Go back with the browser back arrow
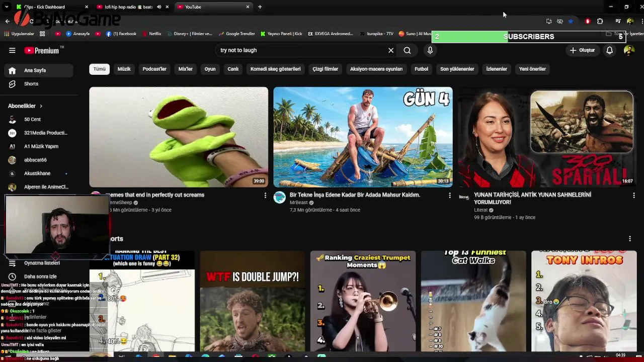644x362 pixels. [x=7, y=21]
